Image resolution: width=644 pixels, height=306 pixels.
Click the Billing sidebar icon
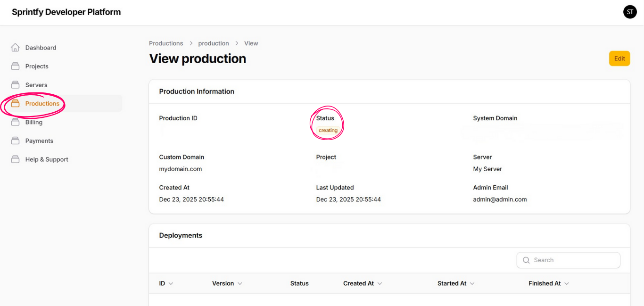click(15, 122)
